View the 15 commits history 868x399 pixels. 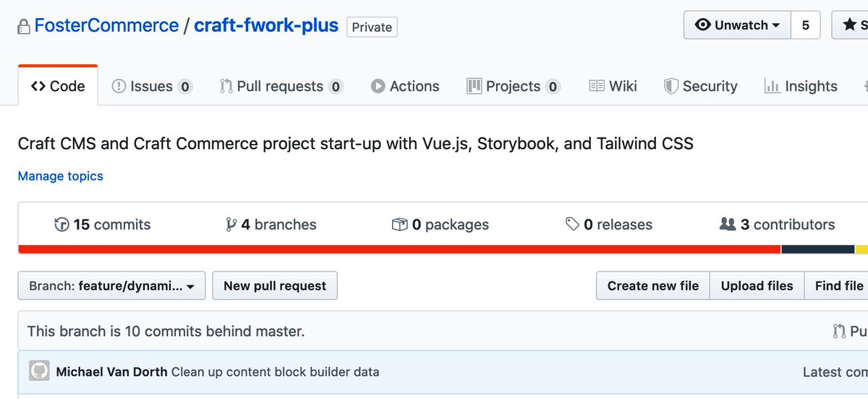pos(103,224)
